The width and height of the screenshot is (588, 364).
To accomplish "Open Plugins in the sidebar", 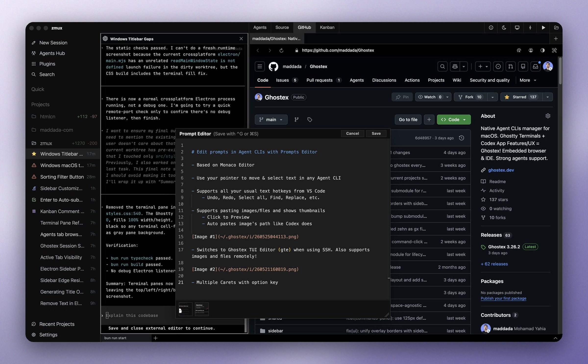I will coord(47,64).
